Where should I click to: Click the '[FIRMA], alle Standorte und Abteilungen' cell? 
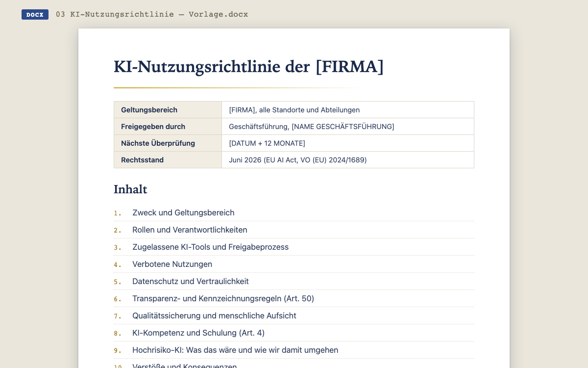348,110
